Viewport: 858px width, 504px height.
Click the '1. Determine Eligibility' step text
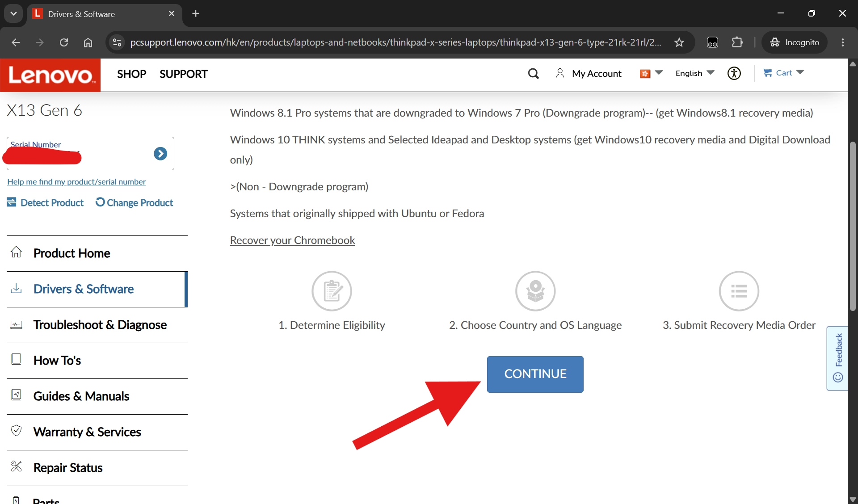pos(332,325)
